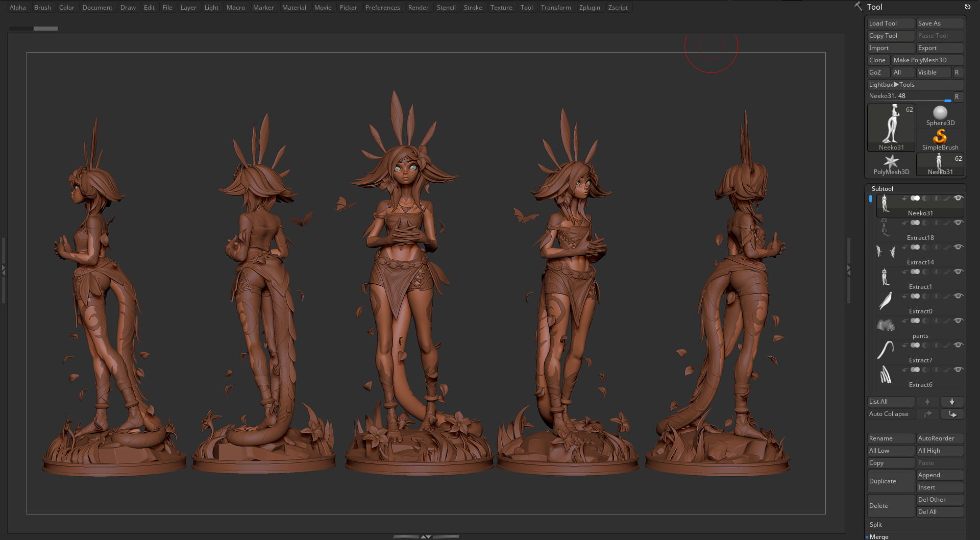Adjust the Neeko31 tool item slider
This screenshot has height=540, width=980.
tap(909, 96)
